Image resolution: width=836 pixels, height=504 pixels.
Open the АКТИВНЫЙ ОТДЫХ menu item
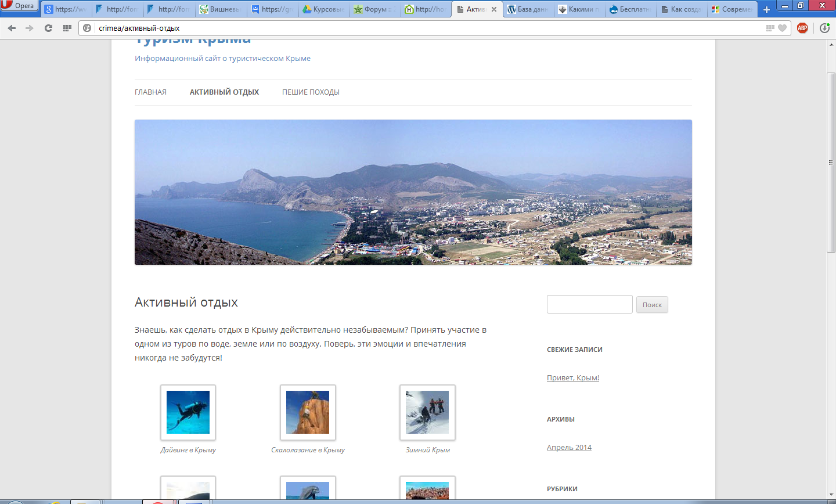(224, 92)
